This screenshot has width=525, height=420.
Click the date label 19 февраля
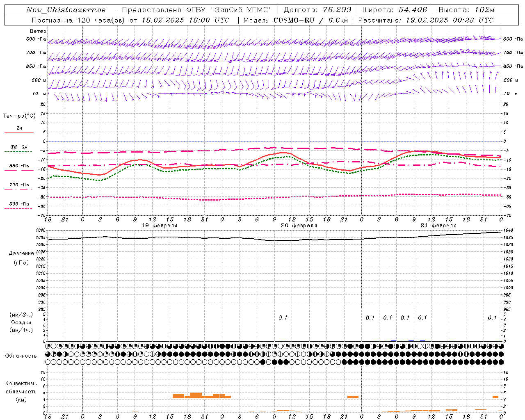pos(160,226)
